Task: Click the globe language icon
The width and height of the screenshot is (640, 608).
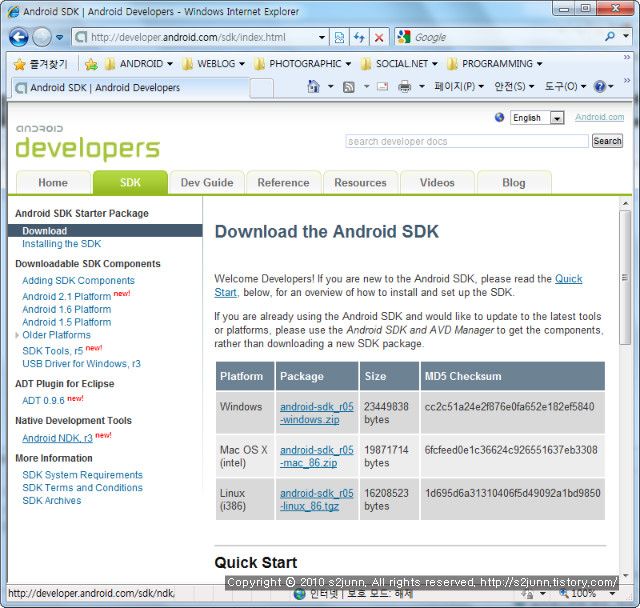Action: [x=499, y=118]
